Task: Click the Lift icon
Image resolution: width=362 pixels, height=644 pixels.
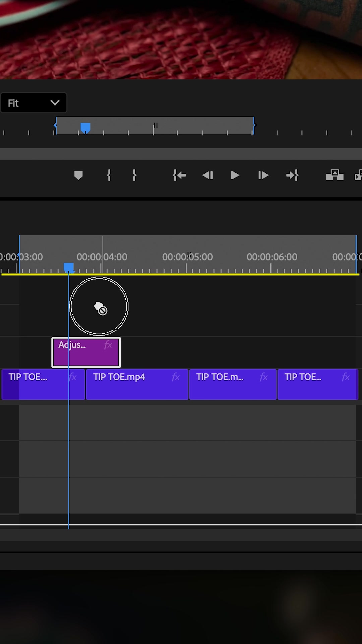Action: 335,175
